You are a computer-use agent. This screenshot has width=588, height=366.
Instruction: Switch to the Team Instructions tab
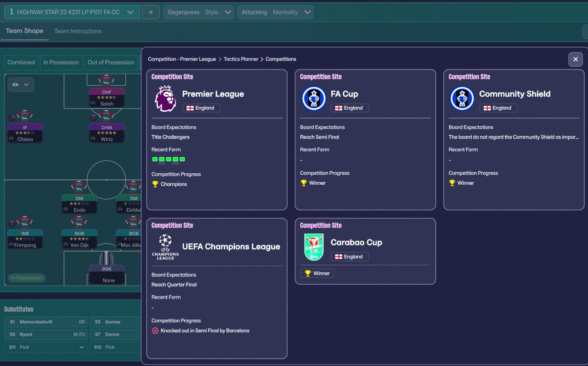tap(78, 31)
